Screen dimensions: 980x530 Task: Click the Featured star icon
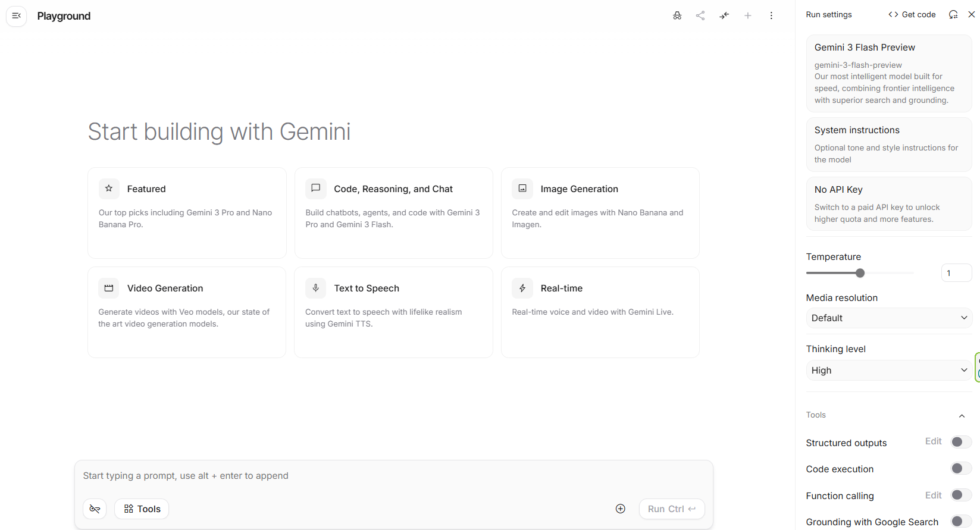[109, 189]
